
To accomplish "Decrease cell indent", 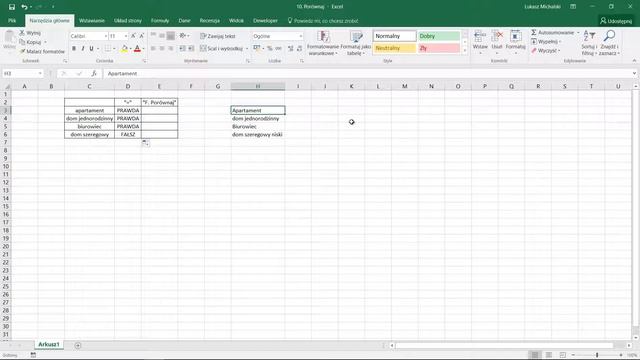I will click(182, 49).
